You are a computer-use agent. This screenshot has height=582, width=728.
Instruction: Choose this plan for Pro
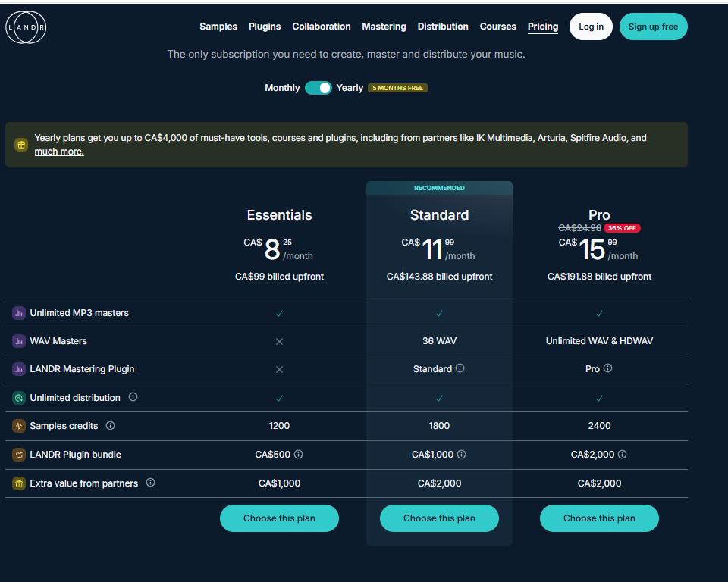coord(599,518)
